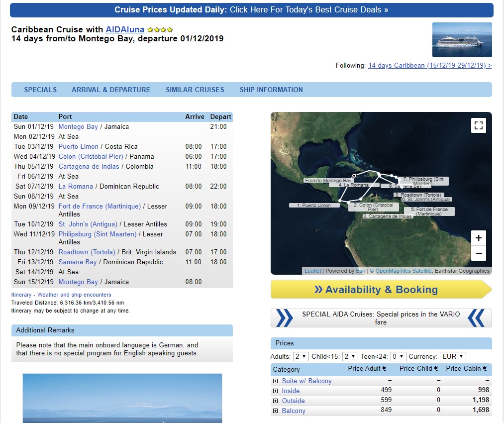Click the Outside category link
Image resolution: width=504 pixels, height=423 pixels.
293,401
